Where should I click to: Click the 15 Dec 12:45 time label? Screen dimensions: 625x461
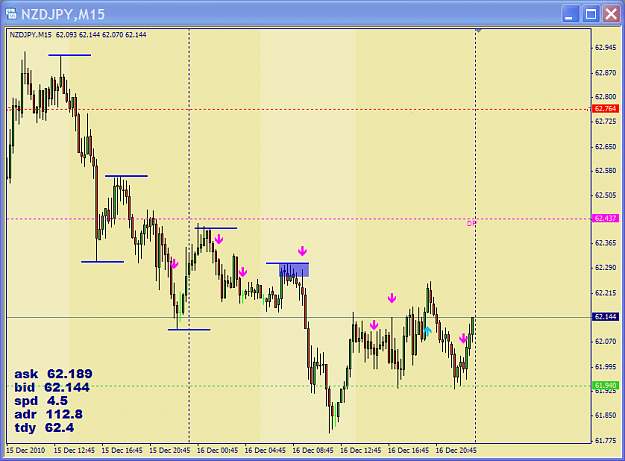(x=74, y=450)
